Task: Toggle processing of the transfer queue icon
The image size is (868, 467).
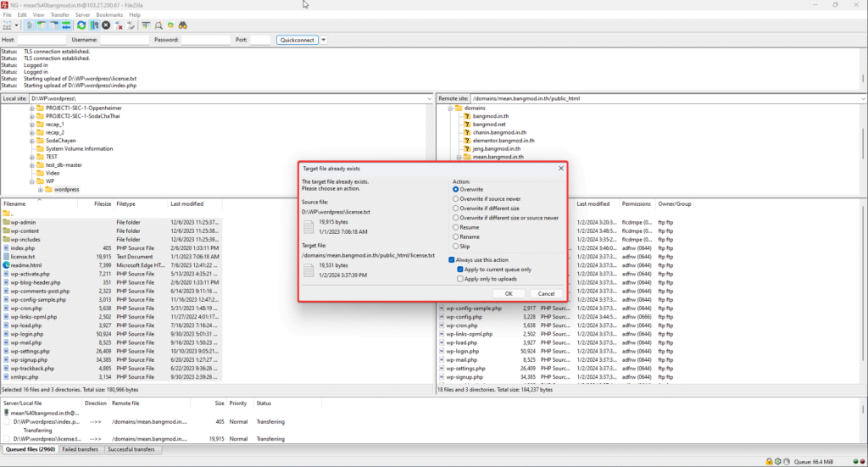Action: [x=93, y=25]
